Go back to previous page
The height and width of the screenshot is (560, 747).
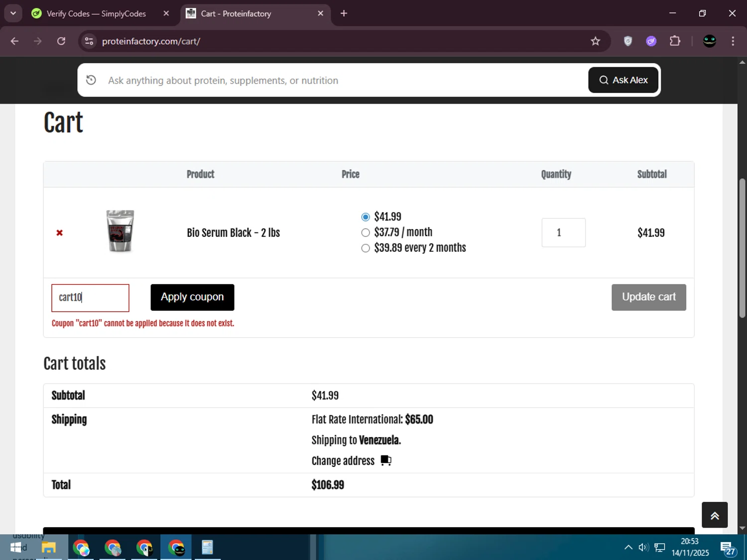pos(14,41)
